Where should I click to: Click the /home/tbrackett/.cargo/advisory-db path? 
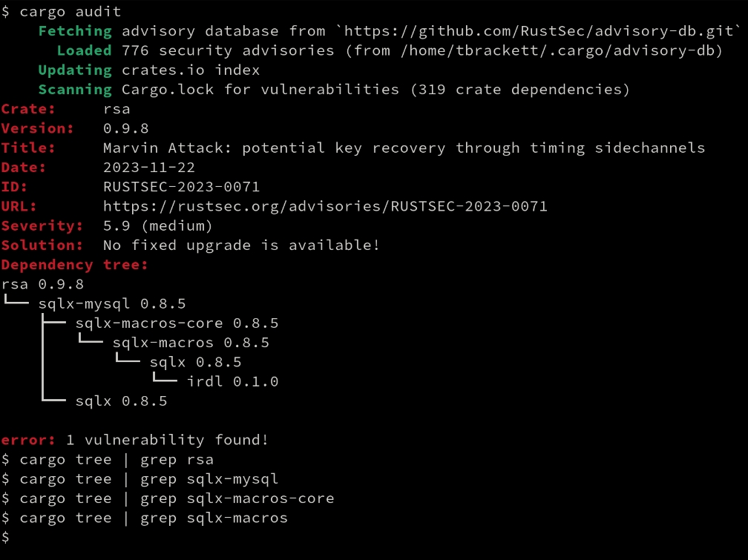(x=557, y=51)
